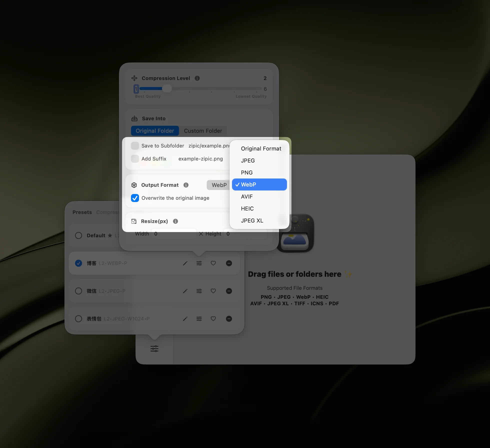The image size is (490, 448).
Task: Open the WebP output format dropdown
Action: (x=218, y=185)
